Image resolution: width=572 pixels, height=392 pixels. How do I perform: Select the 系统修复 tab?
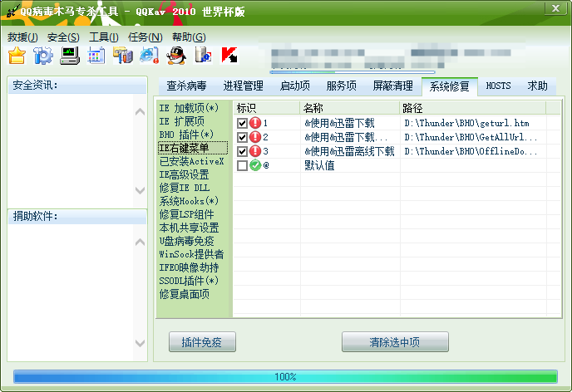click(450, 86)
